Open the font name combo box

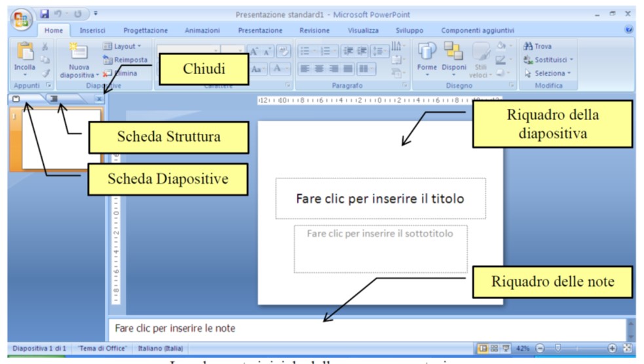click(188, 51)
